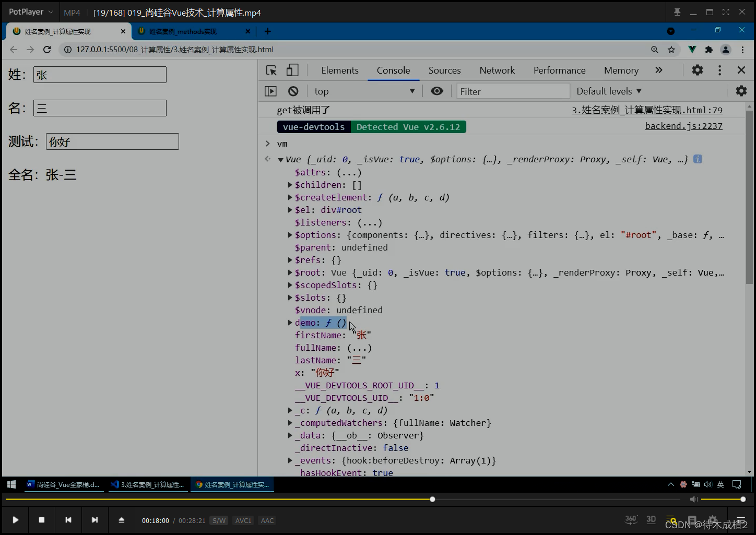Screen dimensions: 756x535
Task: Open the Sources tab
Action: pyautogui.click(x=444, y=70)
